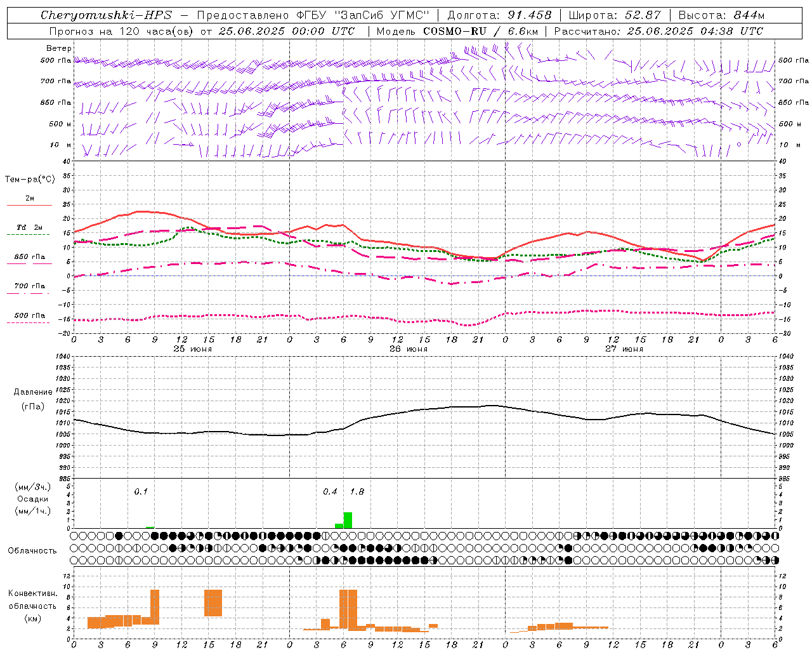Click the Рассчитано: 25.06.2025 04:38 UTC timestamp
The width and height of the screenshot is (812, 650).
[658, 31]
